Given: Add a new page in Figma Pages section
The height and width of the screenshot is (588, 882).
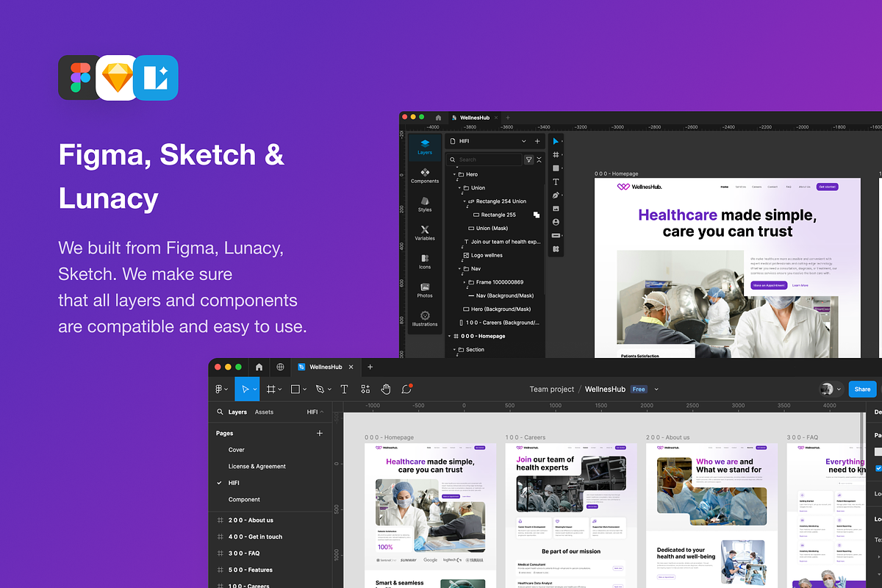Looking at the screenshot, I should pos(320,434).
